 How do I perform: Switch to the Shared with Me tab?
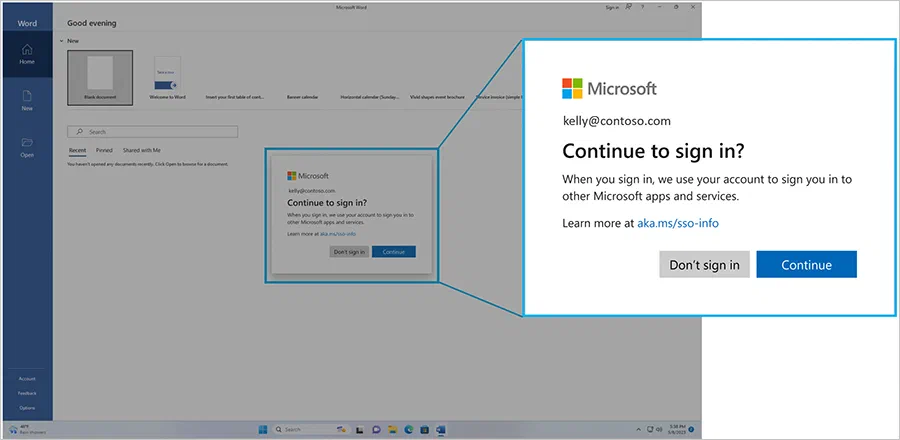click(142, 150)
